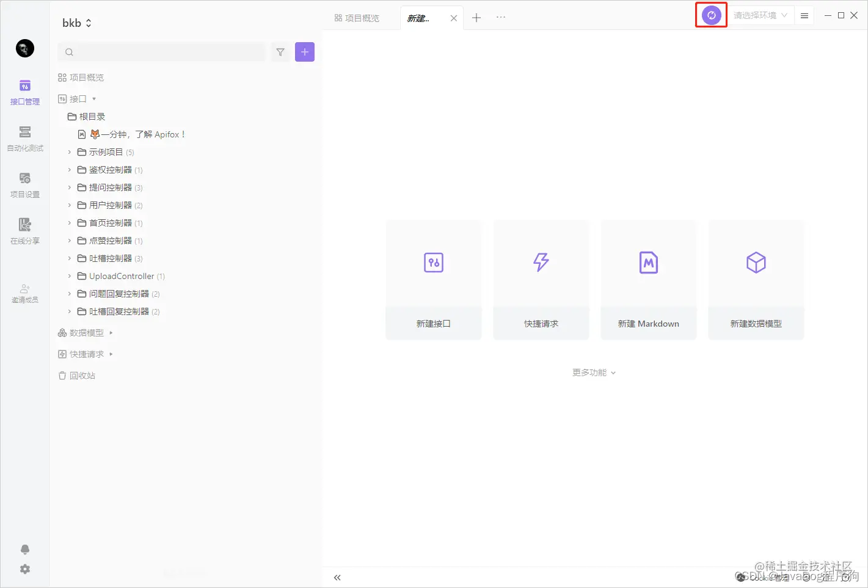Click the 新建数据模型 card
The width and height of the screenshot is (868, 588).
pos(756,280)
